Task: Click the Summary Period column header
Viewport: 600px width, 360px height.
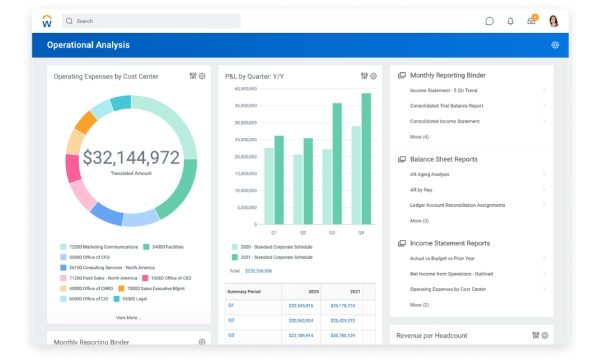Action: tap(244, 292)
